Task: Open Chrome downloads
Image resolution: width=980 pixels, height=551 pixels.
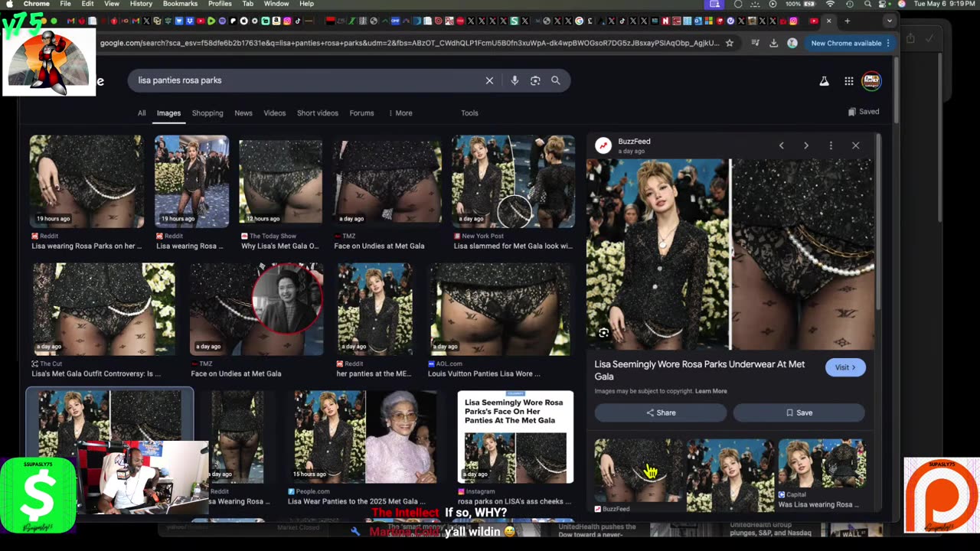Action: [773, 43]
